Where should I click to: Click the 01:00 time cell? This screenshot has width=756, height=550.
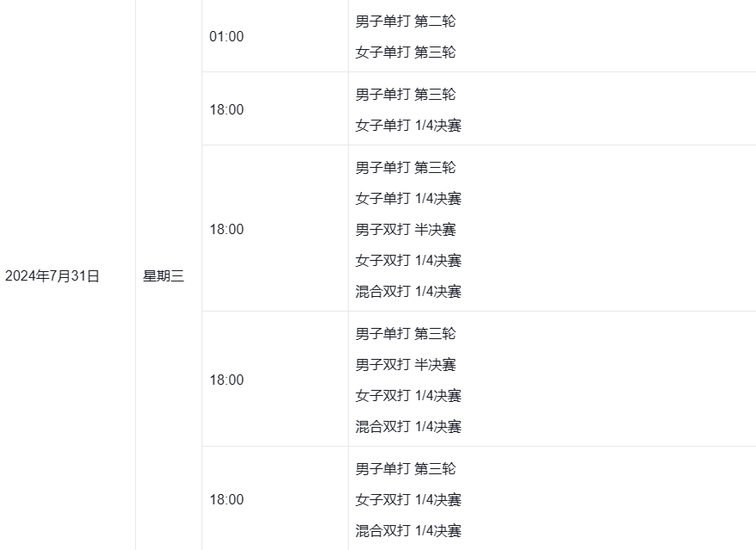pyautogui.click(x=226, y=36)
